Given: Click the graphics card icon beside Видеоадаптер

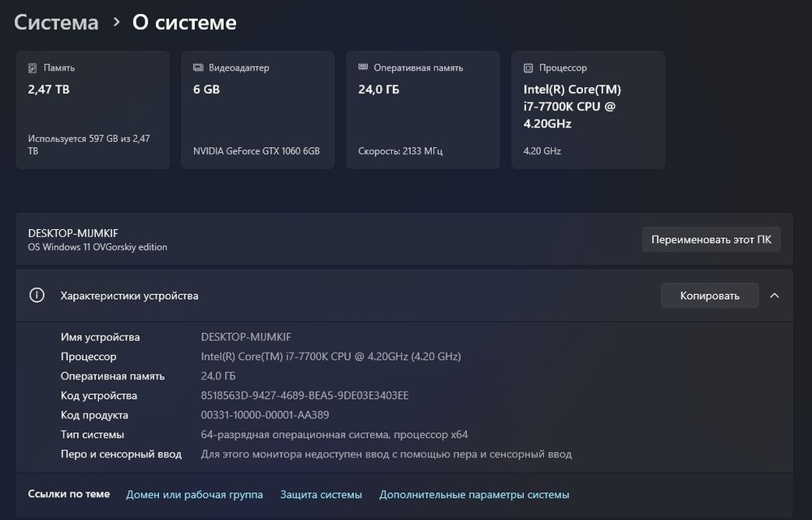Looking at the screenshot, I should [198, 67].
